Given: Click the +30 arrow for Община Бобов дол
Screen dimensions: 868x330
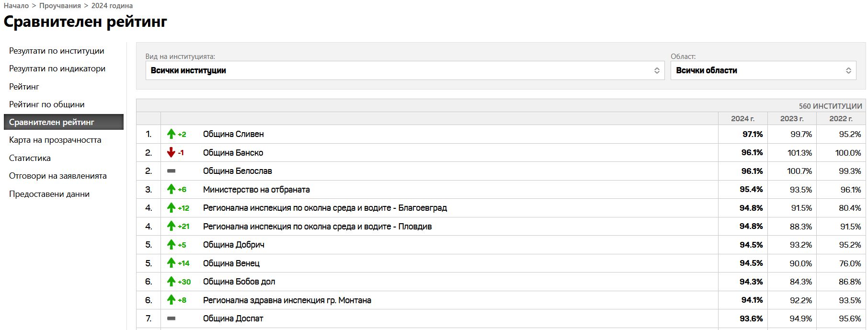Looking at the screenshot, I should (171, 282).
